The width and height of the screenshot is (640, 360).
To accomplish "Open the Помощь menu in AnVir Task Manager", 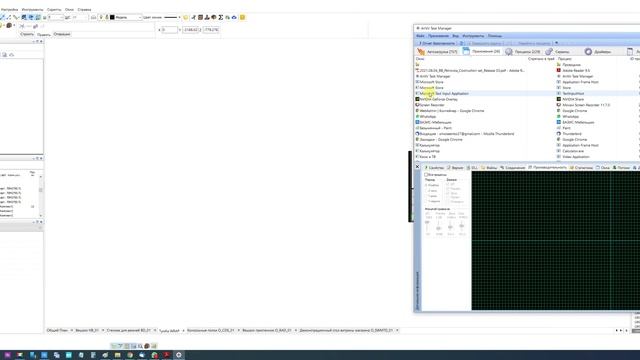I will pyautogui.click(x=495, y=36).
